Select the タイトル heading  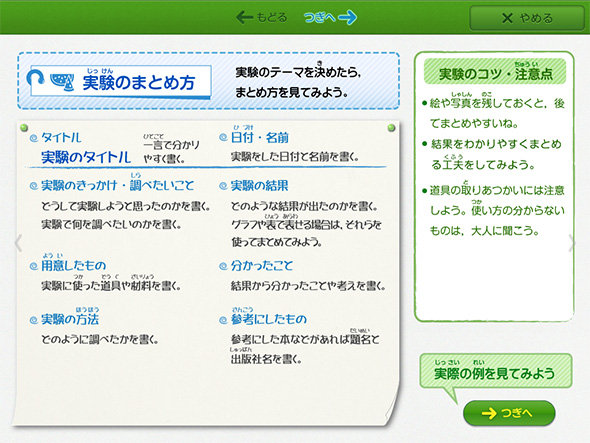[x=61, y=137]
